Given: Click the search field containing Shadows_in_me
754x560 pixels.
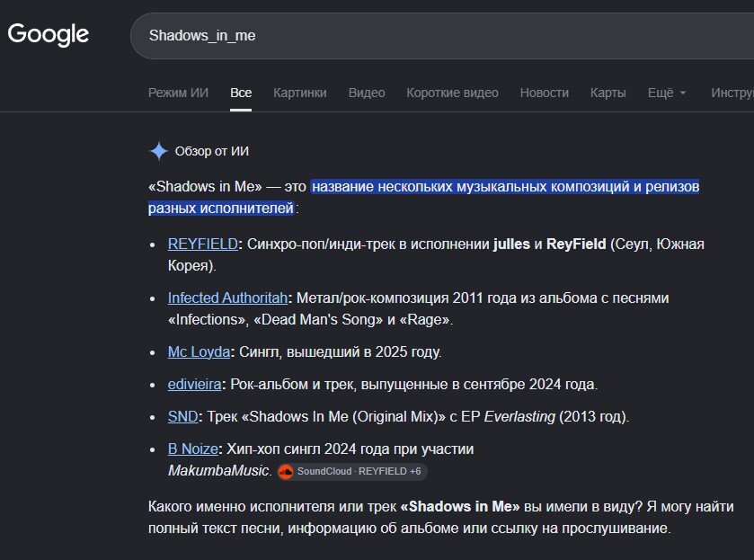Looking at the screenshot, I should pyautogui.click(x=442, y=36).
